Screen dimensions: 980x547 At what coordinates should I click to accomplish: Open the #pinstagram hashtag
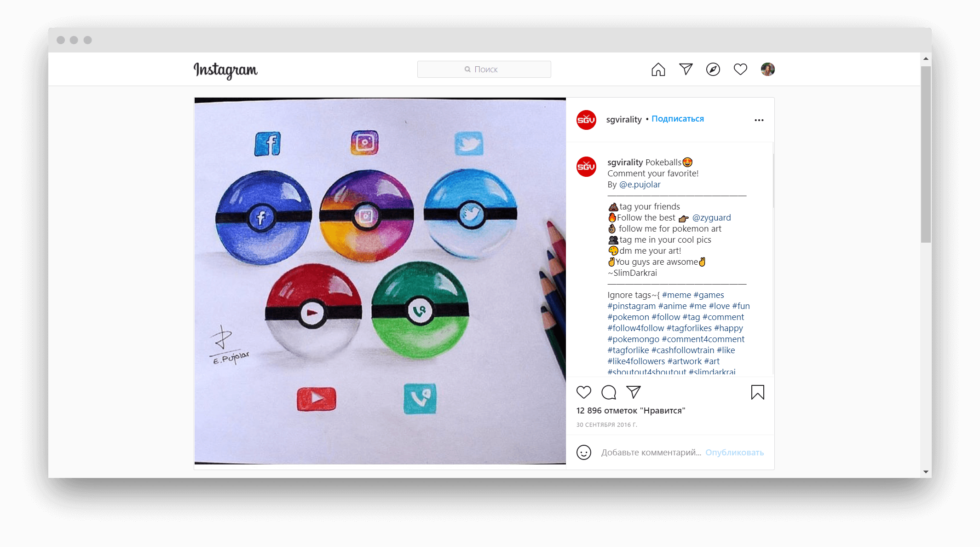click(x=631, y=306)
